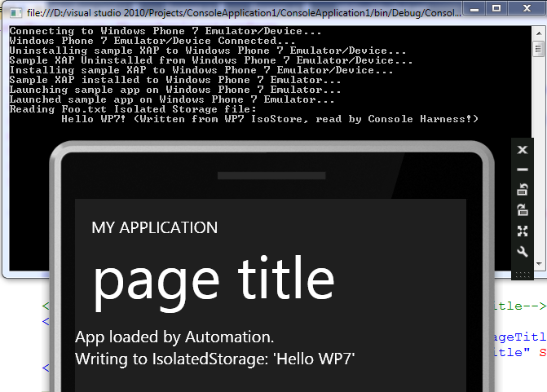The image size is (547, 392).
Task: Click the console vertical scrollbar thumb
Action: 539,48
